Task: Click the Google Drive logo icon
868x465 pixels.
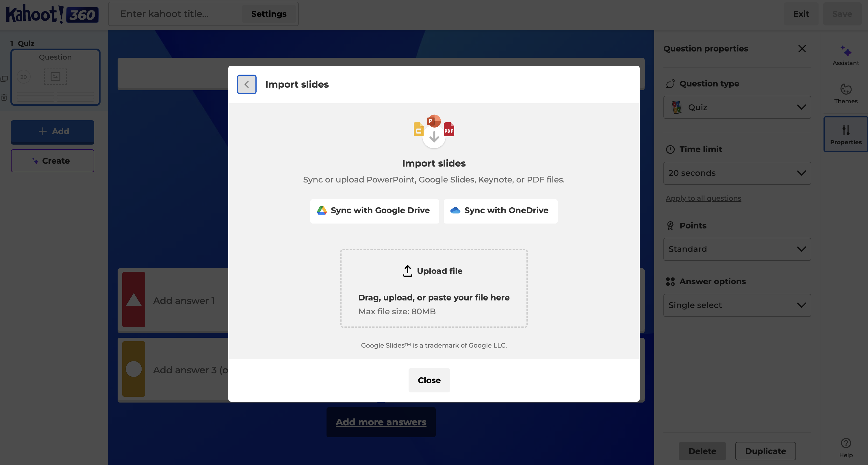Action: click(x=322, y=211)
